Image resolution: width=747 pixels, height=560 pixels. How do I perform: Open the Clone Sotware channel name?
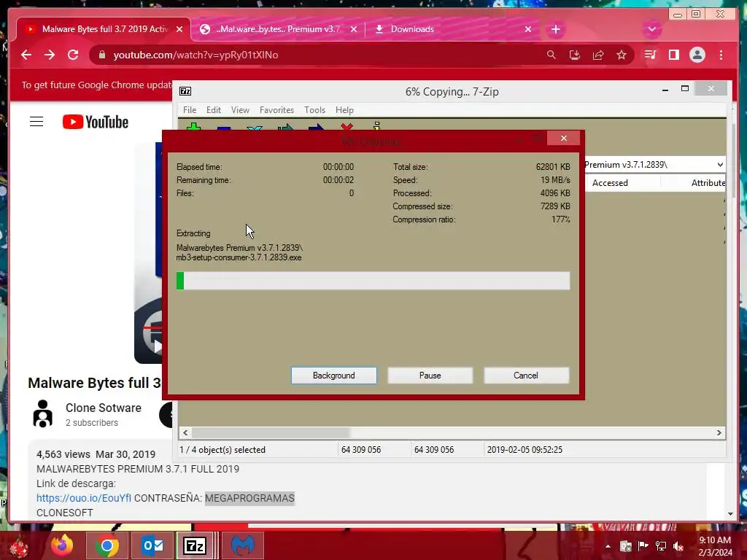pos(104,408)
